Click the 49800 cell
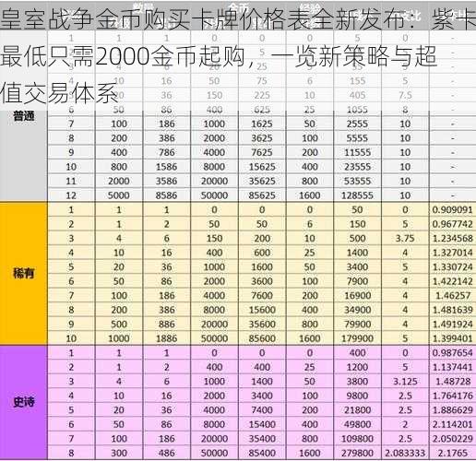The width and height of the screenshot is (476, 461). (x=357, y=424)
